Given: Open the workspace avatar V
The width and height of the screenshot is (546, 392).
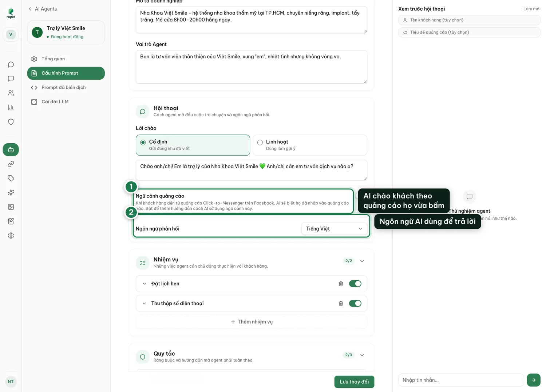Looking at the screenshot, I should point(11,35).
